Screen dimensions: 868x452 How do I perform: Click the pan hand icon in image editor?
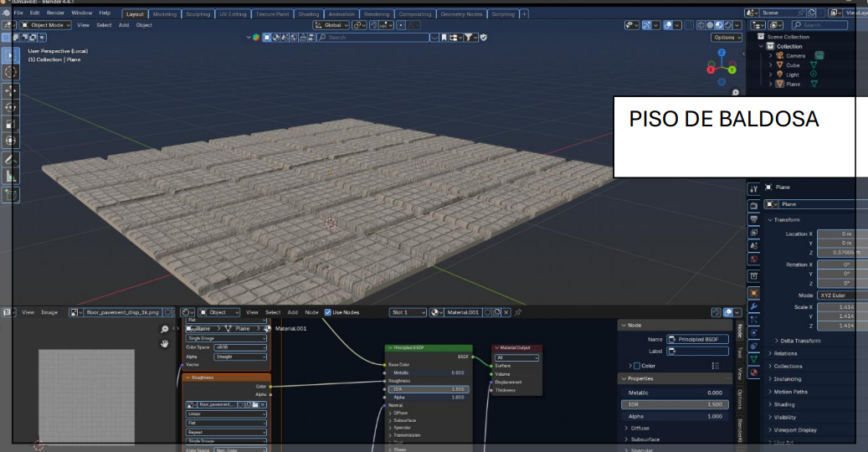pos(164,343)
